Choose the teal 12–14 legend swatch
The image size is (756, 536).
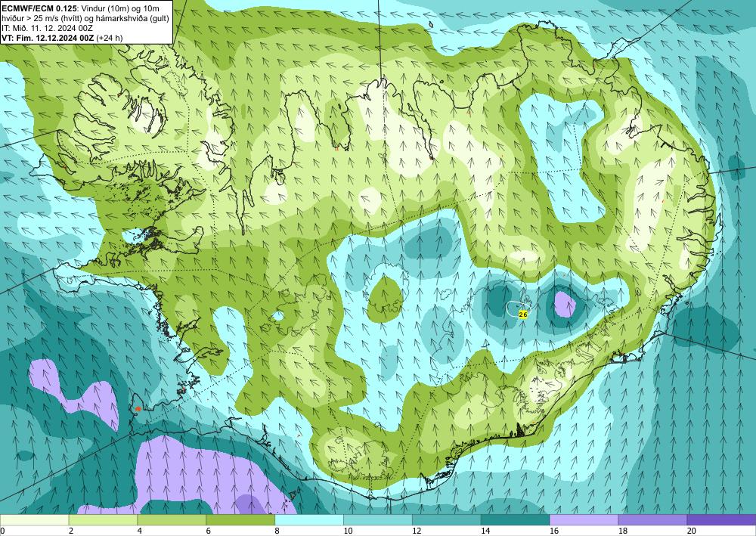coord(447,520)
